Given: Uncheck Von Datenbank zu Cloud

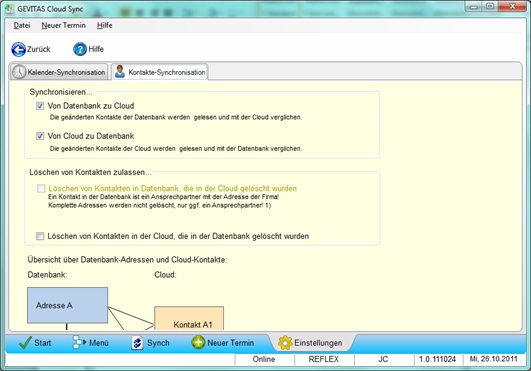Looking at the screenshot, I should tap(40, 106).
